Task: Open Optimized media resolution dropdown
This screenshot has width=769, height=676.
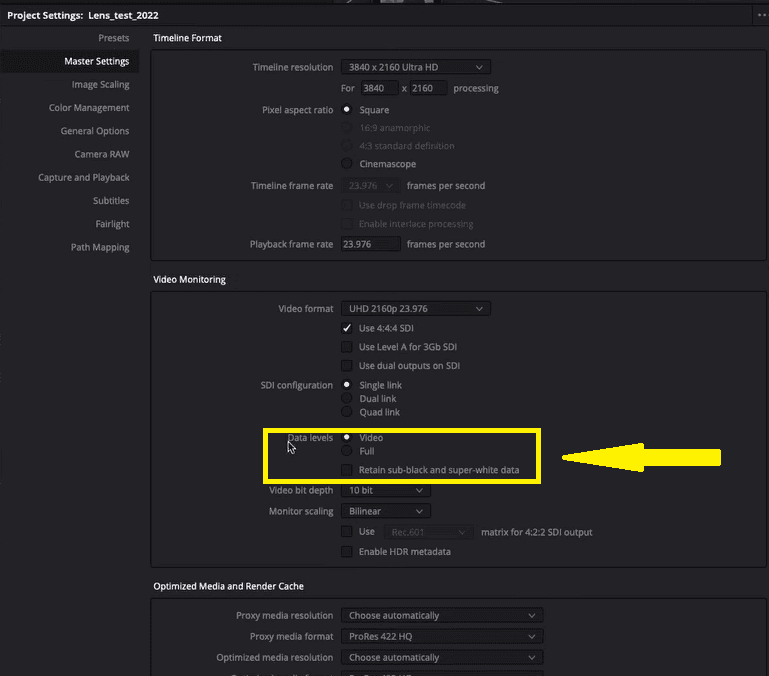Action: click(x=442, y=657)
